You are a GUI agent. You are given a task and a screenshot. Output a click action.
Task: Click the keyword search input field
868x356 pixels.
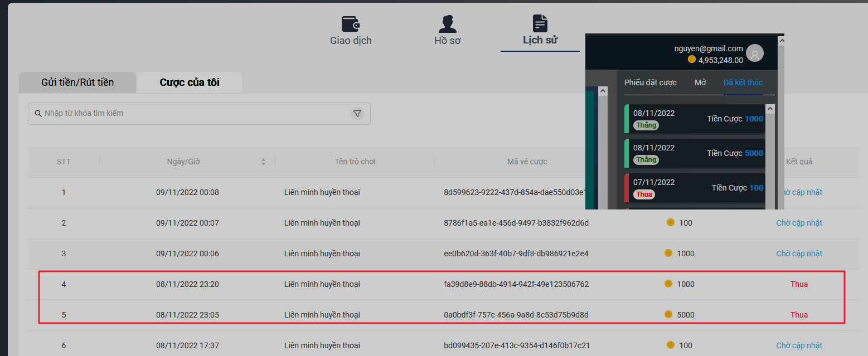199,114
